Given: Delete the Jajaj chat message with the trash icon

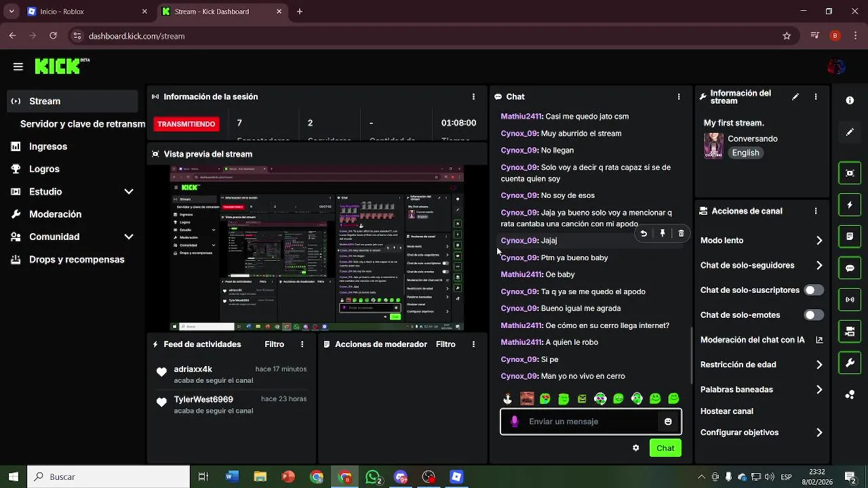Looking at the screenshot, I should pos(682,233).
